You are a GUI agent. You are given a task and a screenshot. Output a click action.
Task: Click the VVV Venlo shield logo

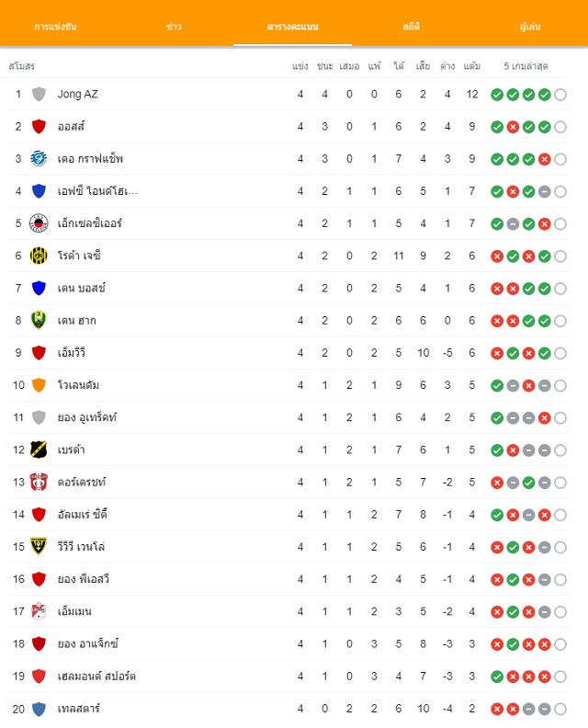39,547
